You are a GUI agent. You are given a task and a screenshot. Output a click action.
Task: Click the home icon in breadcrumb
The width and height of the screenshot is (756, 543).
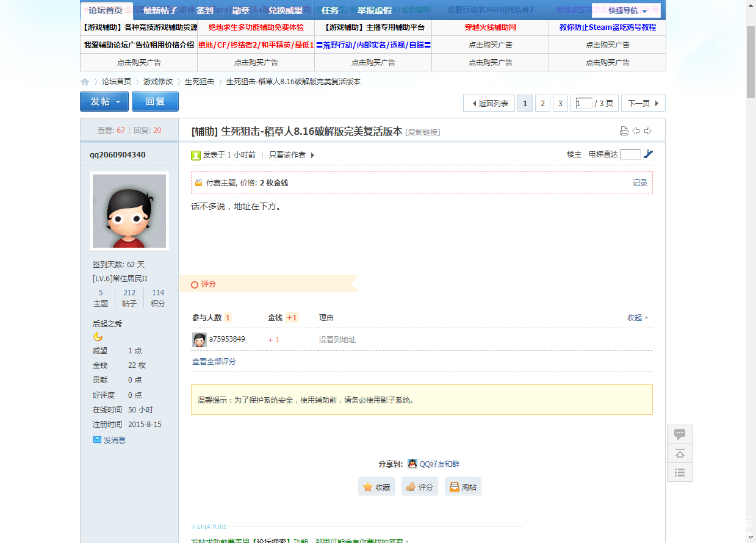[85, 82]
